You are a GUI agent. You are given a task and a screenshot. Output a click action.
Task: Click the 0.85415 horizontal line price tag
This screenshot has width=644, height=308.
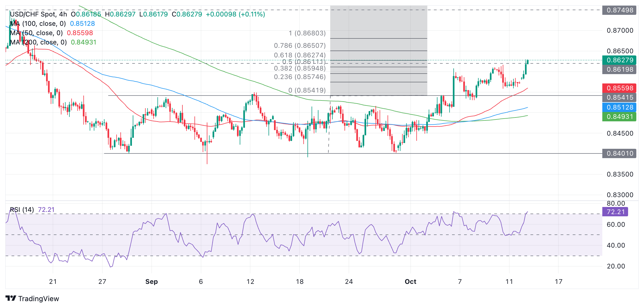click(x=619, y=97)
